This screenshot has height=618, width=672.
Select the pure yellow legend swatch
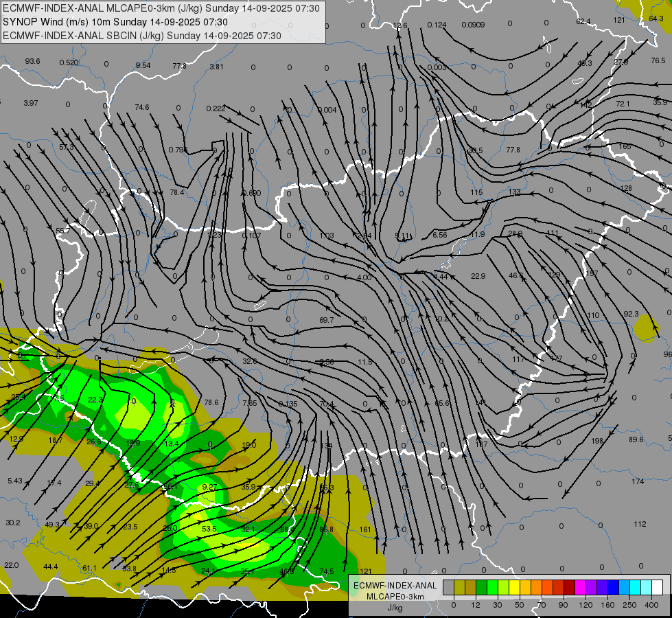point(515,587)
